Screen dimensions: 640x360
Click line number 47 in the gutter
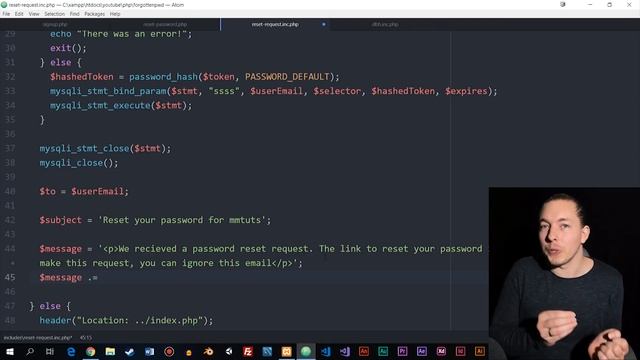(10, 306)
